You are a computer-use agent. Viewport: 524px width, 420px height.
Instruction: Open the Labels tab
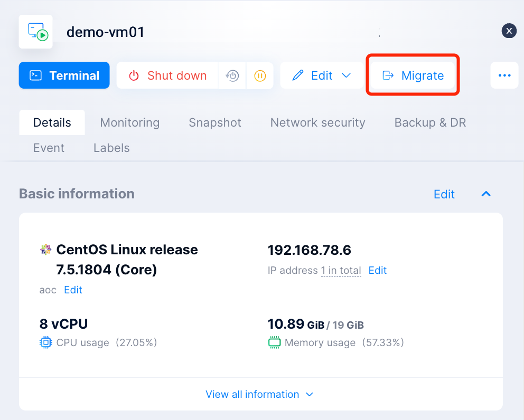pyautogui.click(x=111, y=148)
